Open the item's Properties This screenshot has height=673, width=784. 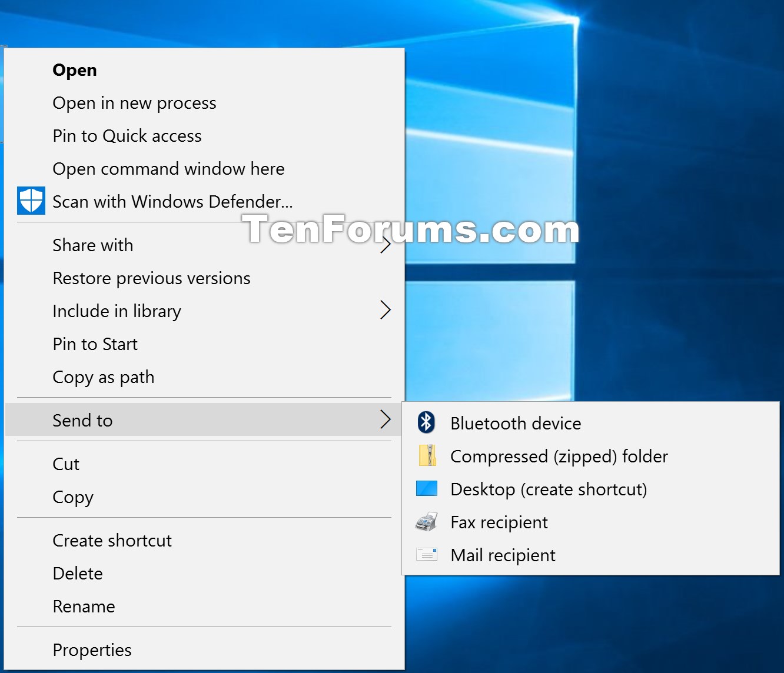(92, 649)
